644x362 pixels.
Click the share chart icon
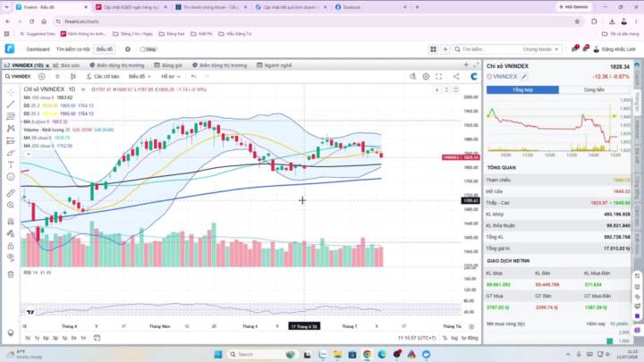pos(456,76)
